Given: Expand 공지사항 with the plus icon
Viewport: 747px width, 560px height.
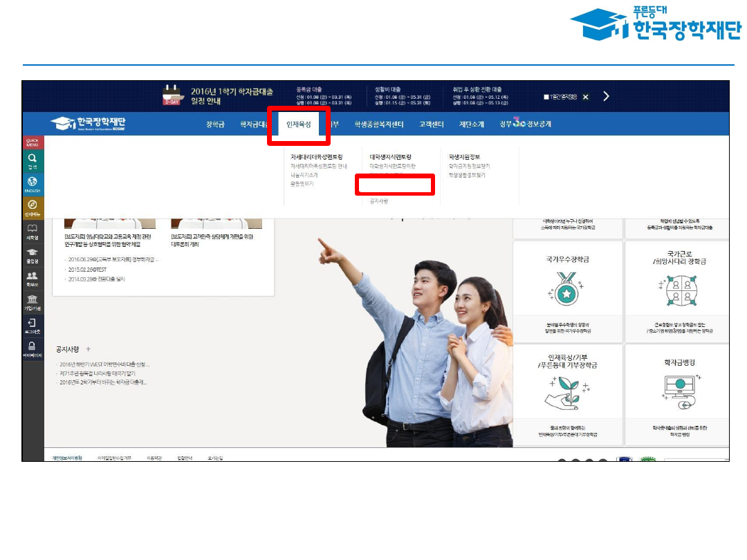Looking at the screenshot, I should coord(89,349).
